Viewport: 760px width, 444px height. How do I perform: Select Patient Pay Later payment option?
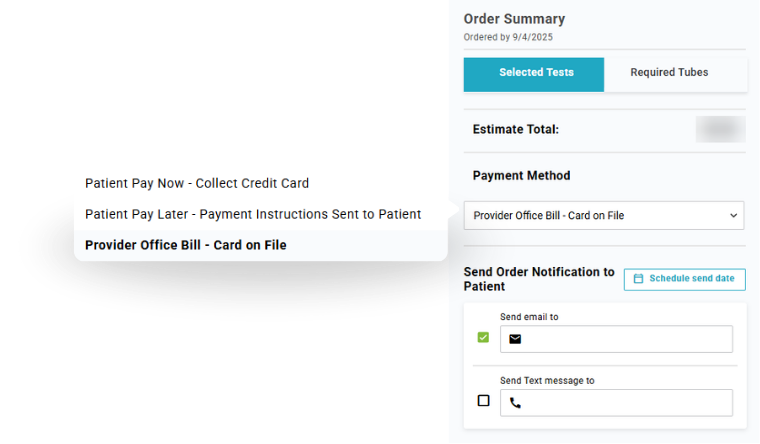tap(253, 214)
